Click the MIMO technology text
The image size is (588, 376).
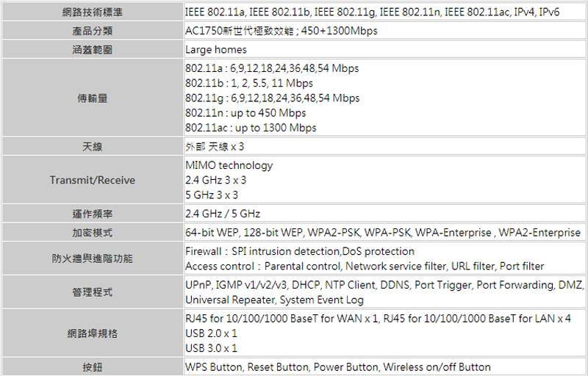click(229, 165)
